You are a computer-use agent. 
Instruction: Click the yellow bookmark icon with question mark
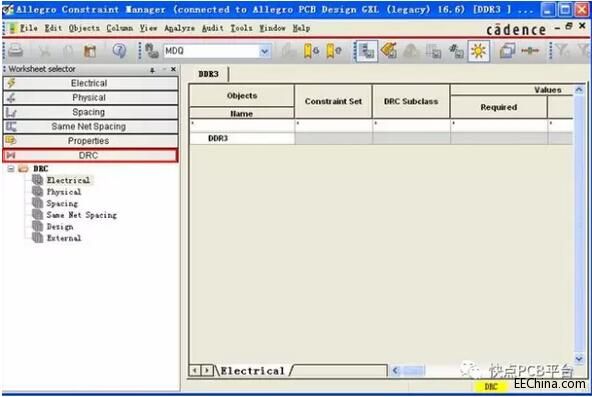coord(333,51)
